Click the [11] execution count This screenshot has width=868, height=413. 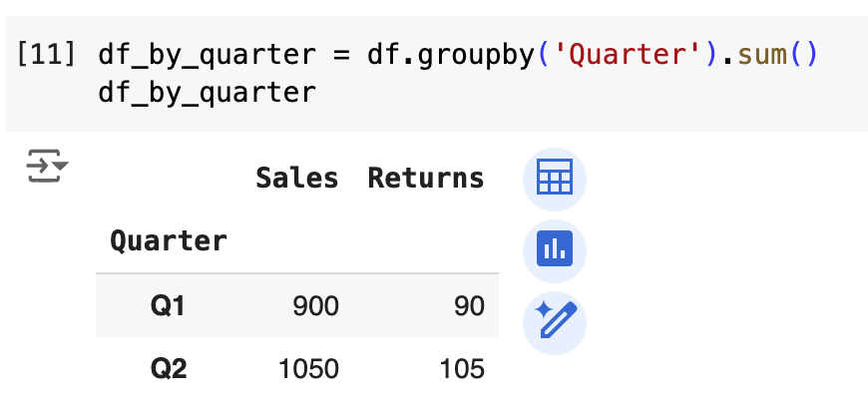click(x=47, y=54)
